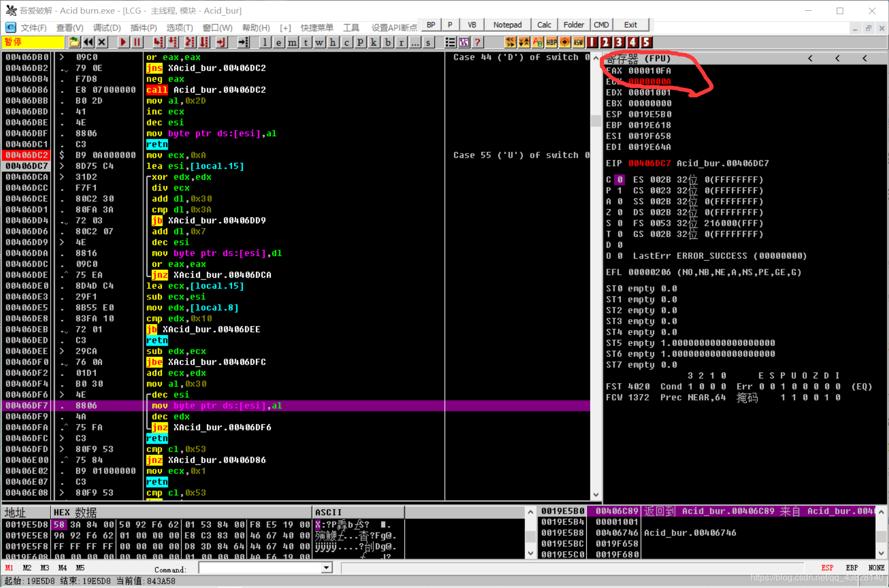Screen dimensions: 889x588
Task: Select the disassembly row at address 00406DC2
Action: tap(296, 155)
